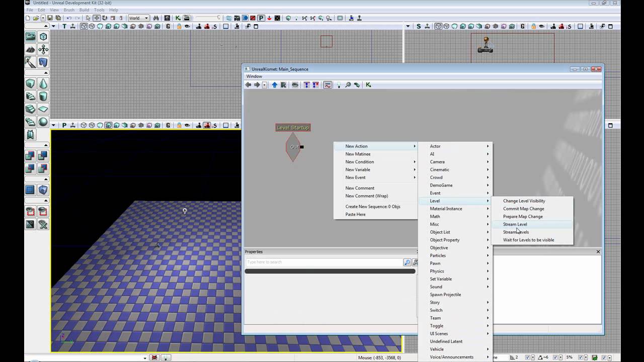Open the Build menu in main editor
Screen dimensions: 644x362
pyautogui.click(x=84, y=10)
